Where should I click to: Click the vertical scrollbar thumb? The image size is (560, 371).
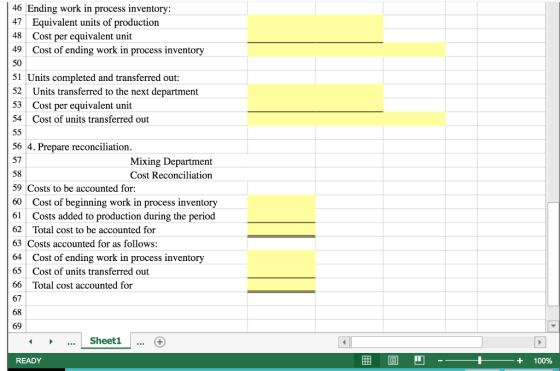tap(553, 254)
